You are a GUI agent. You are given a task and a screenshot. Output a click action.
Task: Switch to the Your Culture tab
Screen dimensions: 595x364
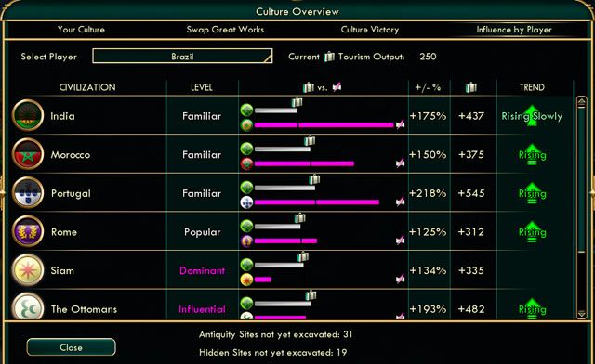pyautogui.click(x=81, y=30)
